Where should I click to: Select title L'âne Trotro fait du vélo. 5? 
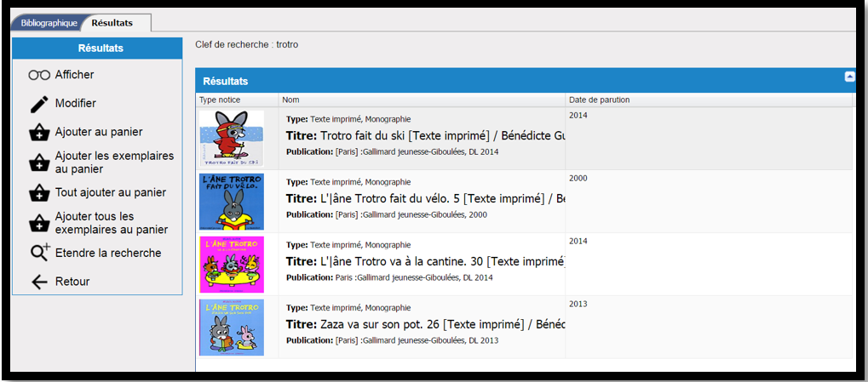(426, 198)
